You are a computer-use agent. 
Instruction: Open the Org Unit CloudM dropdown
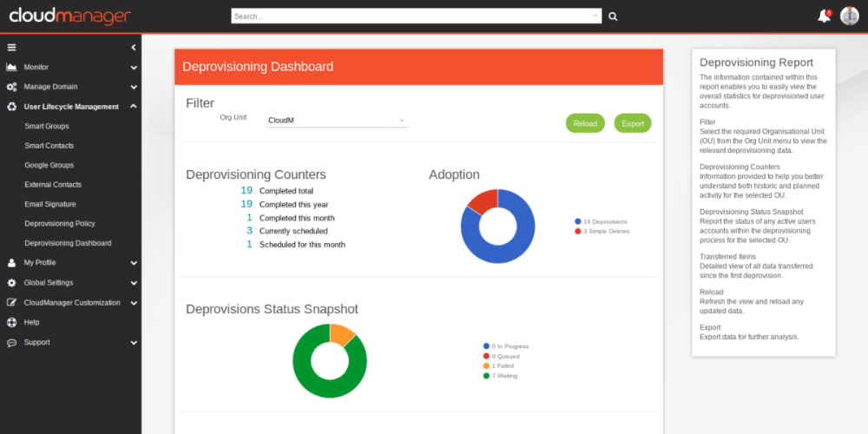337,120
